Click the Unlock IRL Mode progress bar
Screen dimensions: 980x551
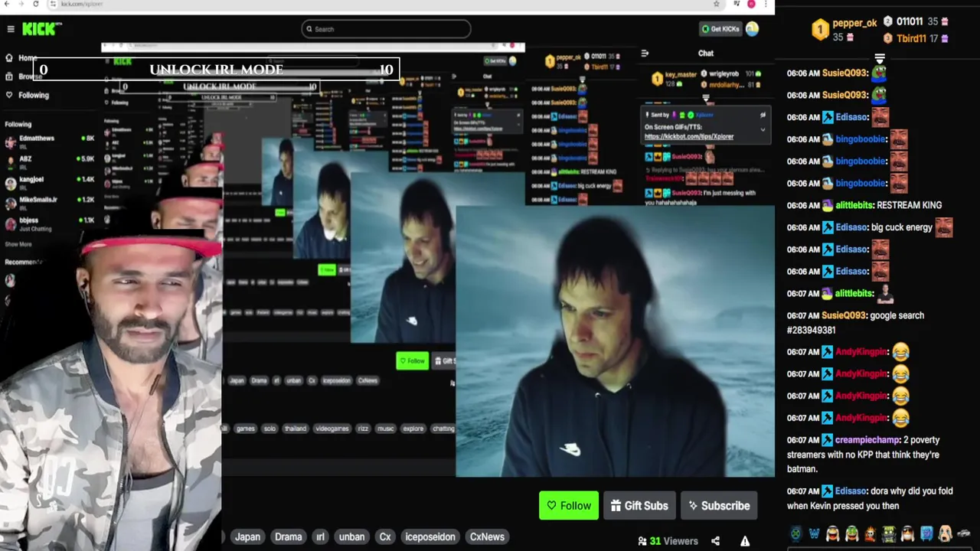pyautogui.click(x=215, y=70)
